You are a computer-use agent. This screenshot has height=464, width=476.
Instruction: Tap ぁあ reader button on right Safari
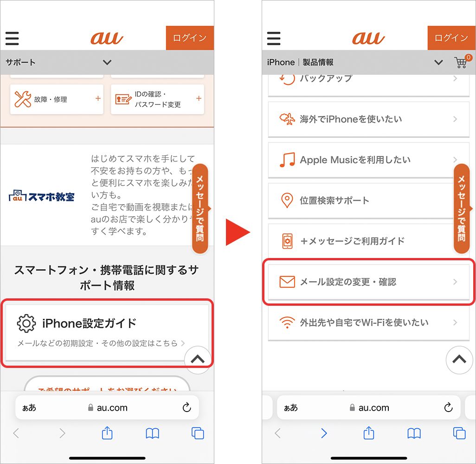coord(291,408)
